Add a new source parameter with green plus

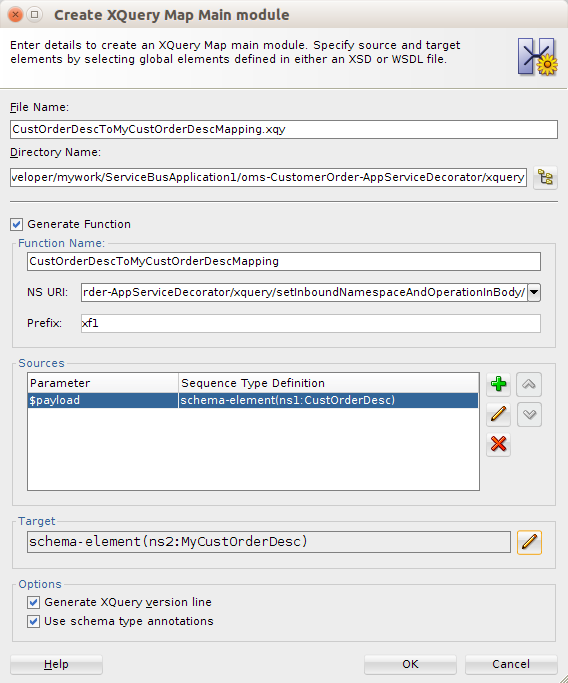coord(498,384)
